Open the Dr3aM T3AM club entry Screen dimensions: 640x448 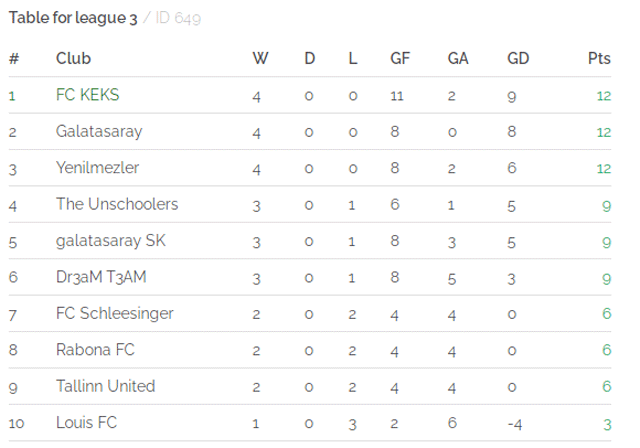point(101,277)
